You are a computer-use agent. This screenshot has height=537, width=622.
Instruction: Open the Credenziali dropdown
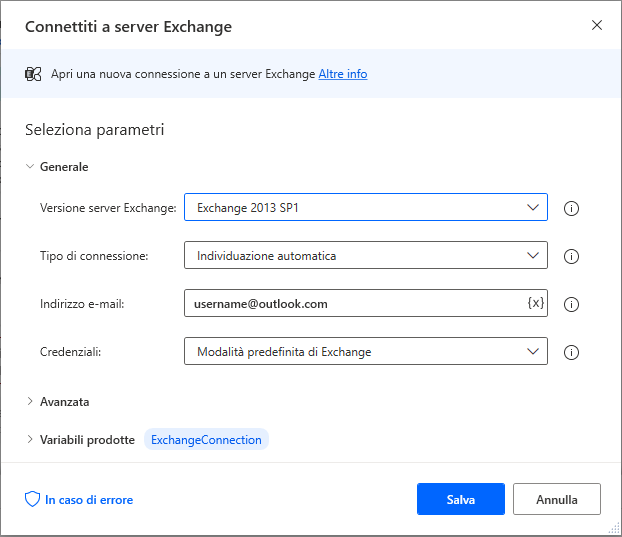[x=366, y=351]
